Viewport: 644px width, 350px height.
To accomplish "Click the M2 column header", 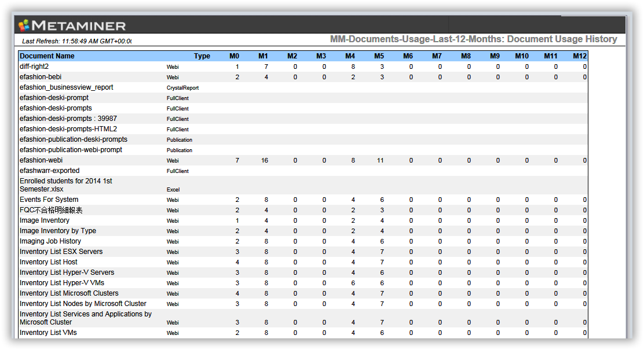I will 292,56.
